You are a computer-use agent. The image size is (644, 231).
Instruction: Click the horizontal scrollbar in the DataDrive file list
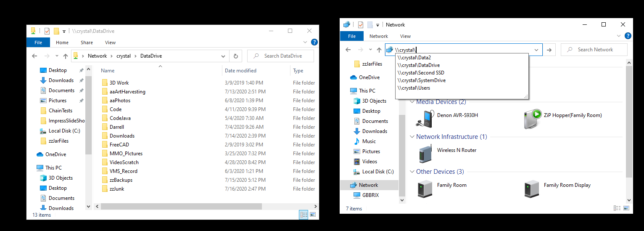point(181,207)
